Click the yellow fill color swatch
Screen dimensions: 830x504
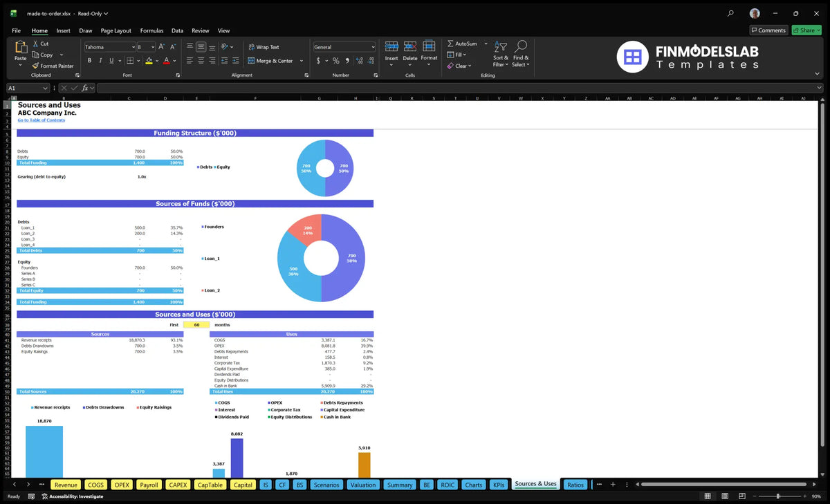(x=149, y=61)
